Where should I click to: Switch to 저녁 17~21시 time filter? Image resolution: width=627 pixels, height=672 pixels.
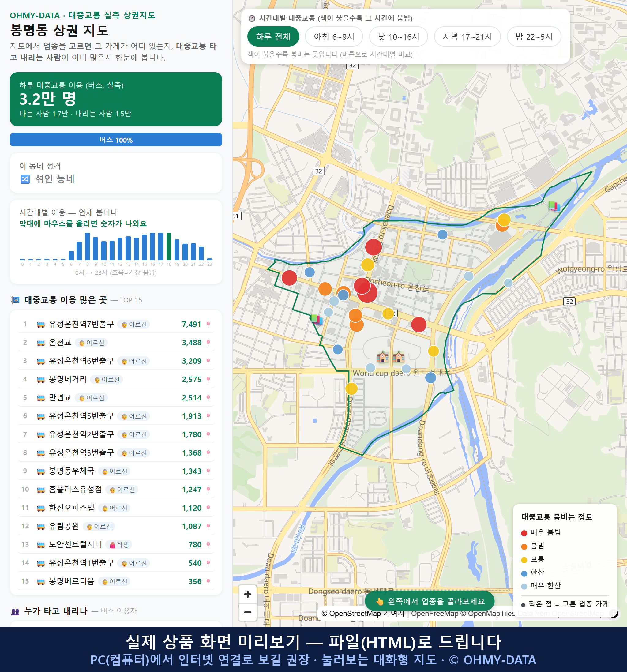click(467, 36)
